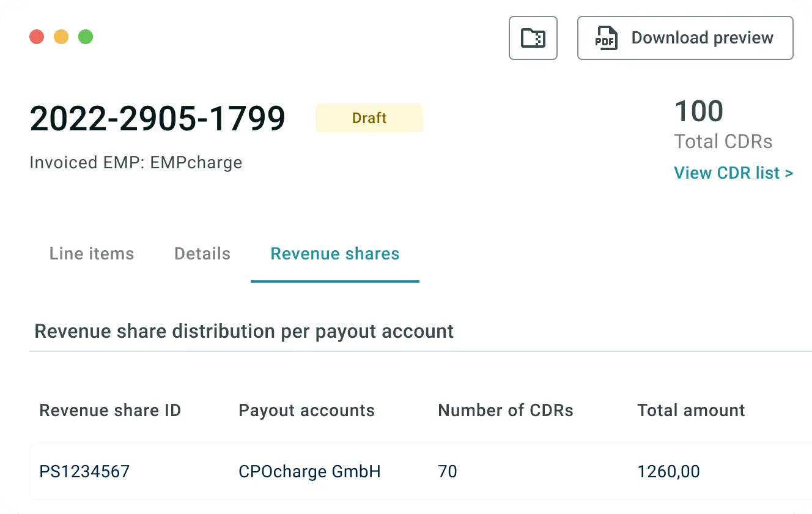Click the 100 Total CDRs count
This screenshot has width=812, height=514.
click(x=699, y=111)
